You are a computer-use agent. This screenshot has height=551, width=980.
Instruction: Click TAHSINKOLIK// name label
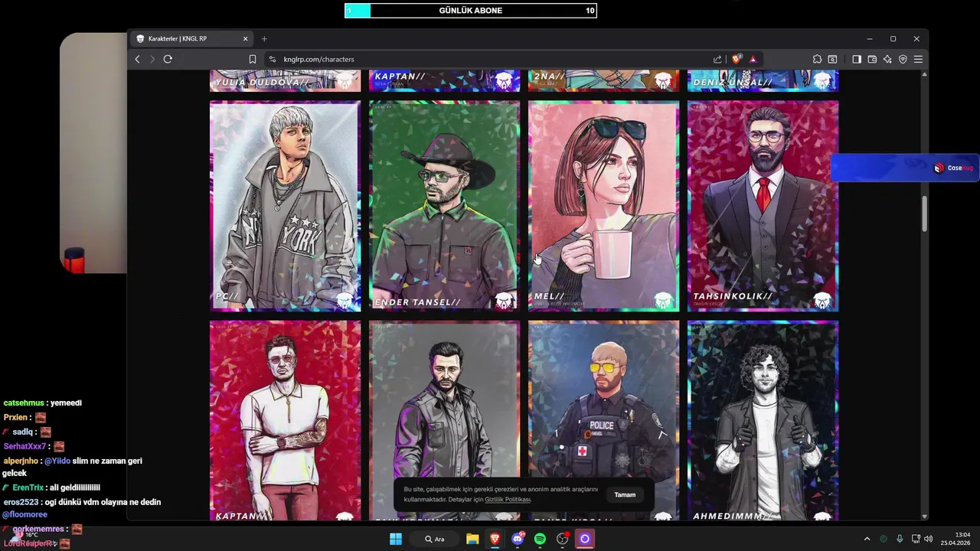(733, 296)
